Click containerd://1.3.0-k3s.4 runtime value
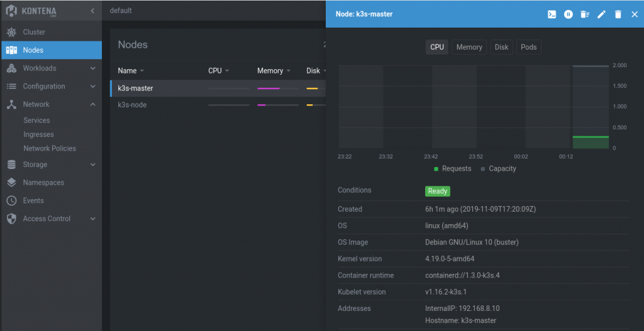This screenshot has width=644, height=331. click(x=462, y=275)
